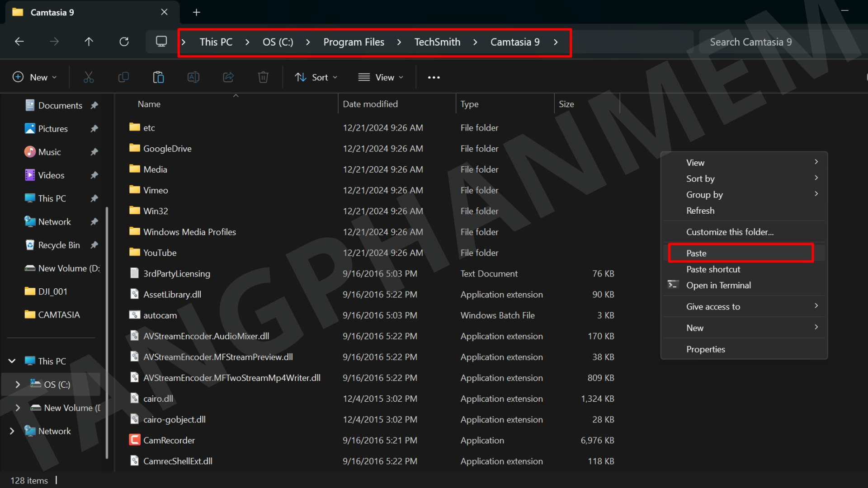Click the Delete trash icon

coord(263,77)
